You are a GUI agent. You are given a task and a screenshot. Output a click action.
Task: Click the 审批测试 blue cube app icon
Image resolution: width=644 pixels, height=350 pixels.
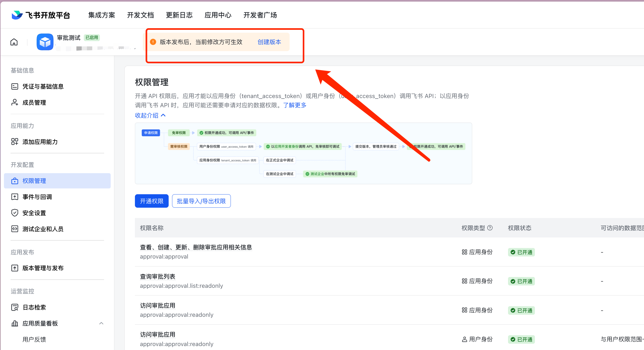[45, 42]
